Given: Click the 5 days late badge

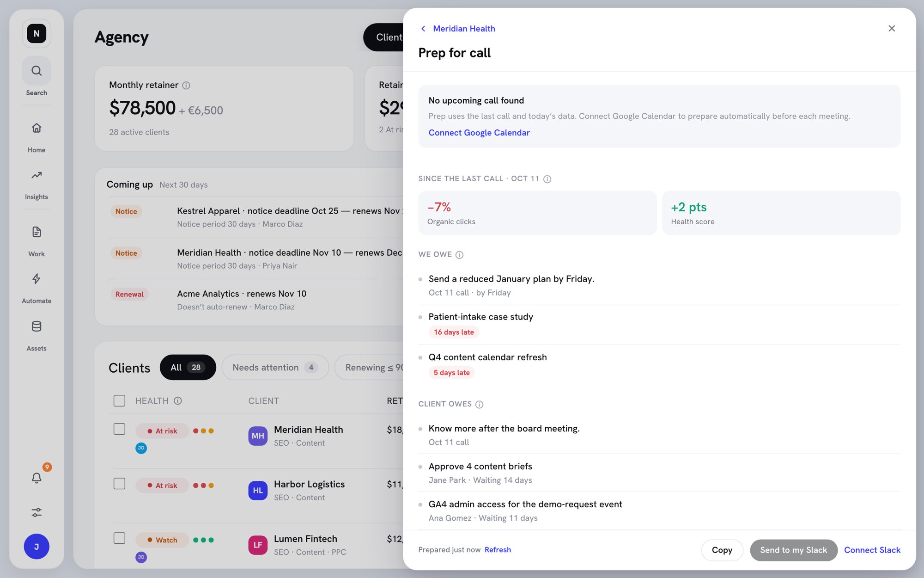Looking at the screenshot, I should (x=451, y=373).
